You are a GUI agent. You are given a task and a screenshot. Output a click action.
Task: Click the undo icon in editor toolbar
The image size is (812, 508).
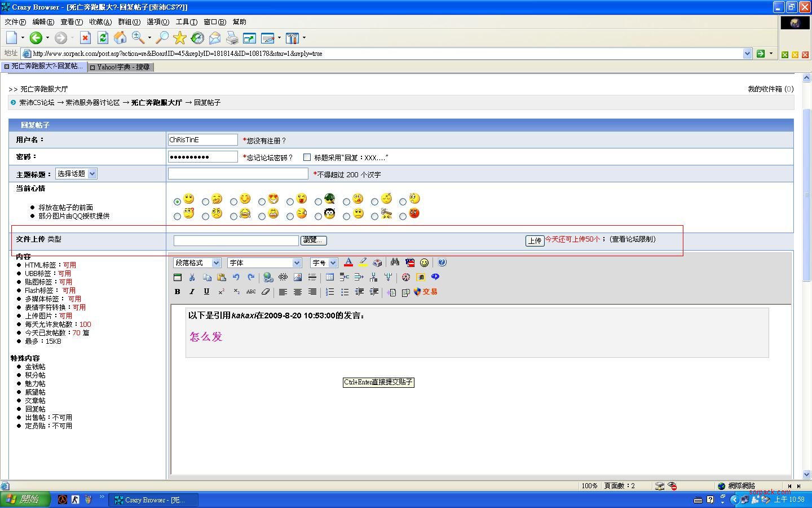236,277
